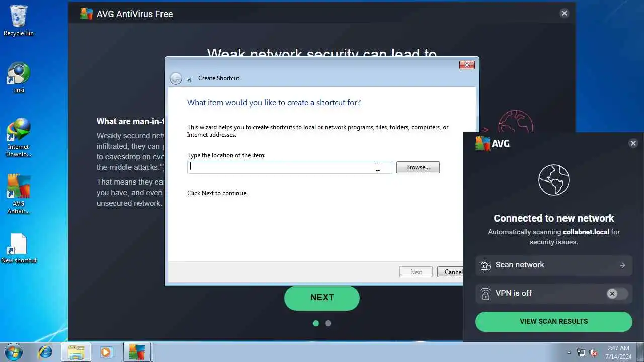Screen dimensions: 644x362
Task: Click the globe network icon in popup
Action: coord(553,180)
